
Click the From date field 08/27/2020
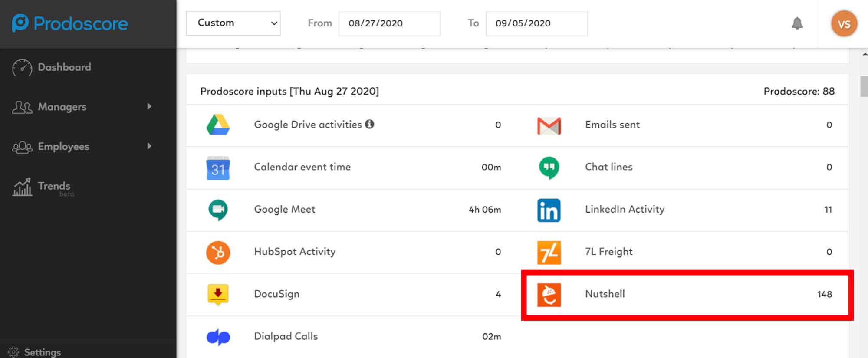tap(389, 23)
